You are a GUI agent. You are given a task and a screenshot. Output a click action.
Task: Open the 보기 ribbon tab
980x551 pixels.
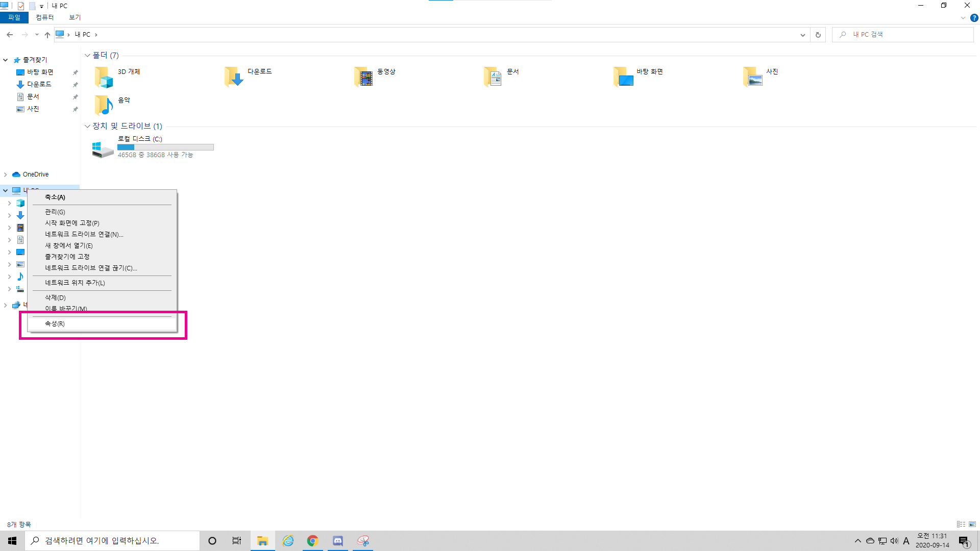point(75,18)
